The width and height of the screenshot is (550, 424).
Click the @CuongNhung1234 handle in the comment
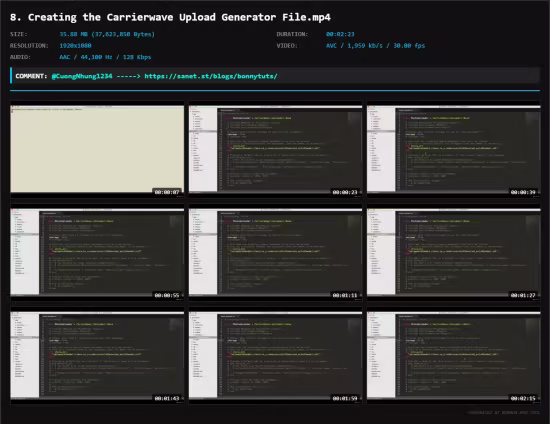point(82,76)
